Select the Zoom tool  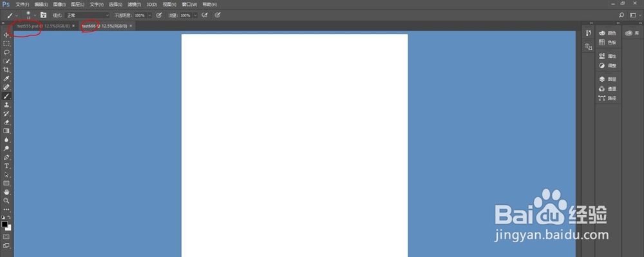[6, 201]
